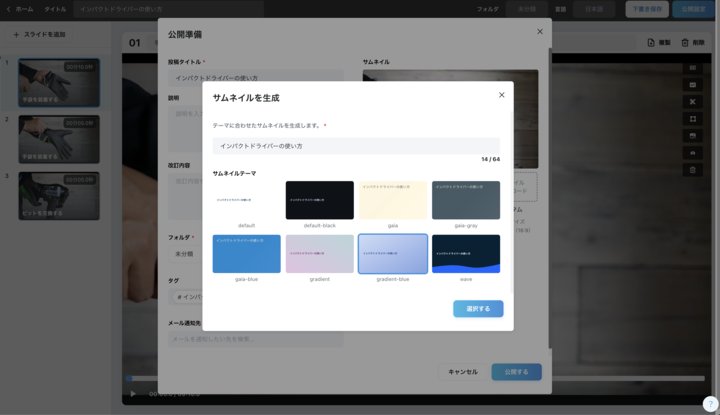Open slide 2 thumbnail in sidebar
Screen dimensions: 720x415
point(59,139)
